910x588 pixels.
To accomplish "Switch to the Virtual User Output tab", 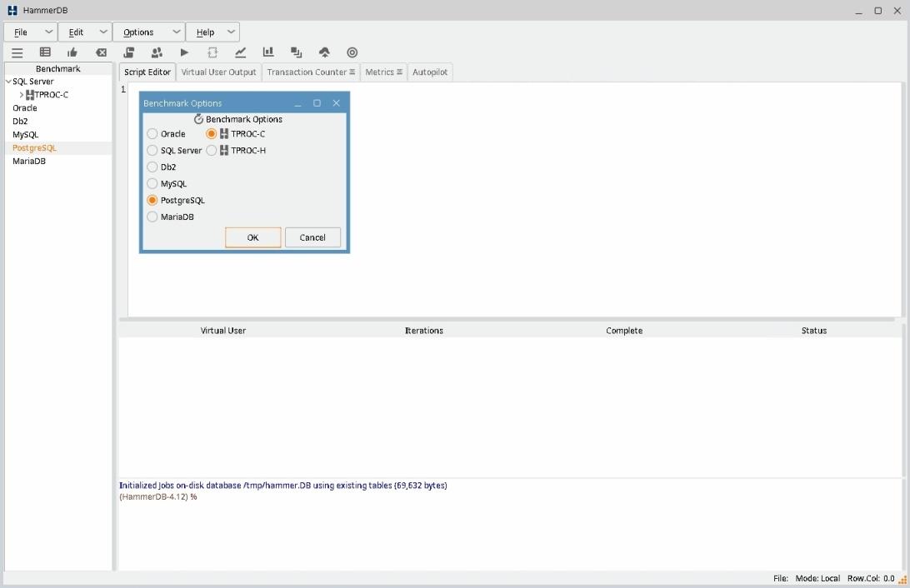I will pyautogui.click(x=218, y=72).
